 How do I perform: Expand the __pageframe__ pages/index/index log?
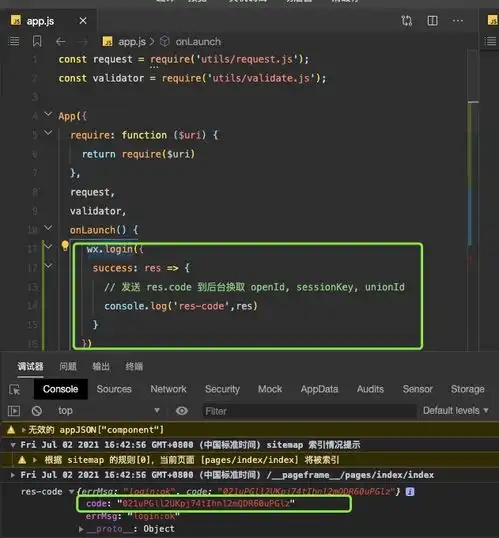(13, 475)
